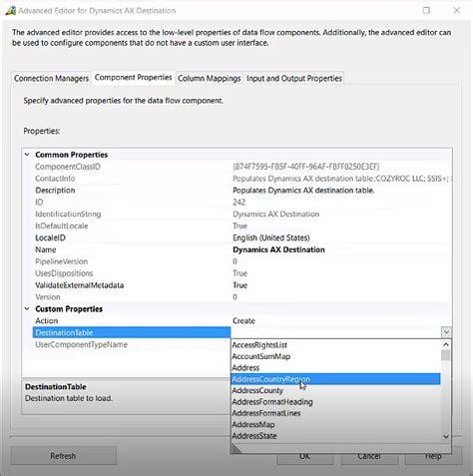
Task: Collapse the Common Properties section
Action: (x=27, y=155)
